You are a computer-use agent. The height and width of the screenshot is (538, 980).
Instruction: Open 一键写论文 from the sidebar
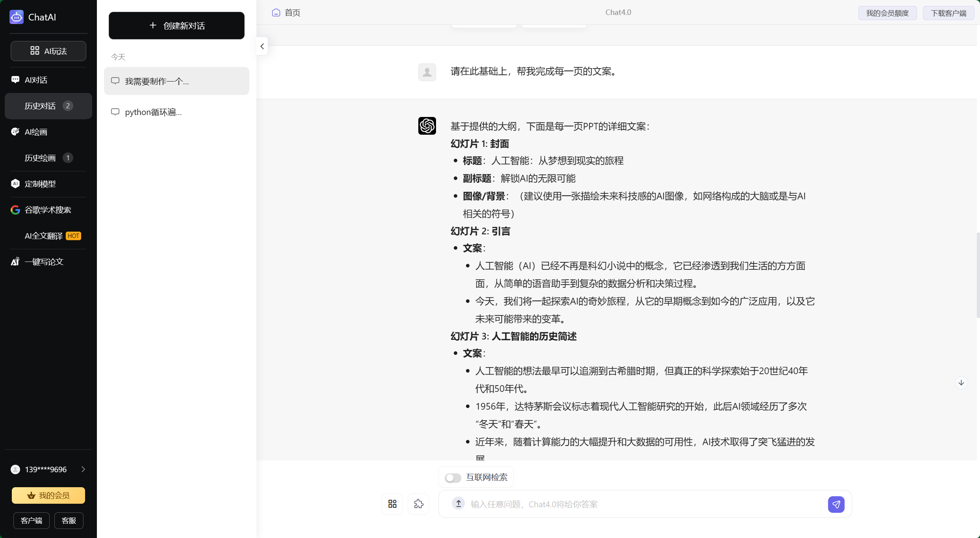[44, 262]
